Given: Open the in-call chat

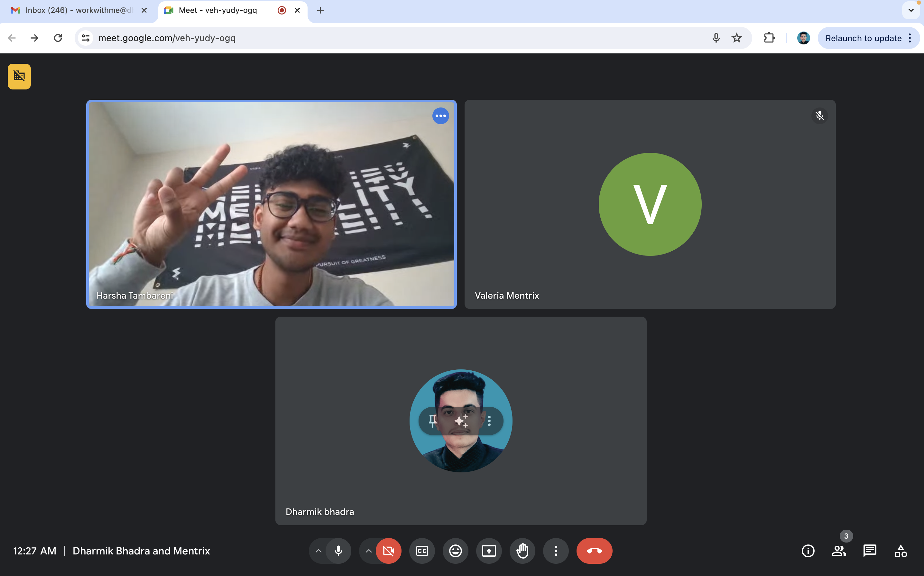Looking at the screenshot, I should pyautogui.click(x=870, y=551).
